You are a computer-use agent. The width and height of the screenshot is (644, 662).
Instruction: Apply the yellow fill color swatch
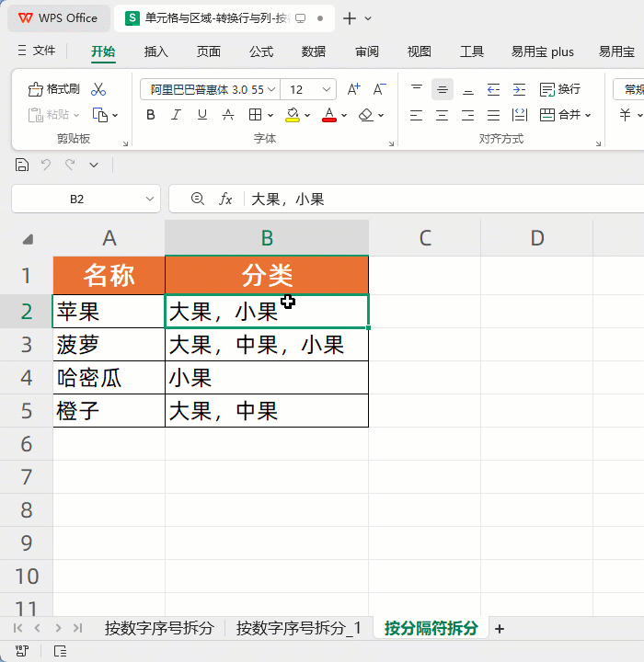[x=293, y=115]
